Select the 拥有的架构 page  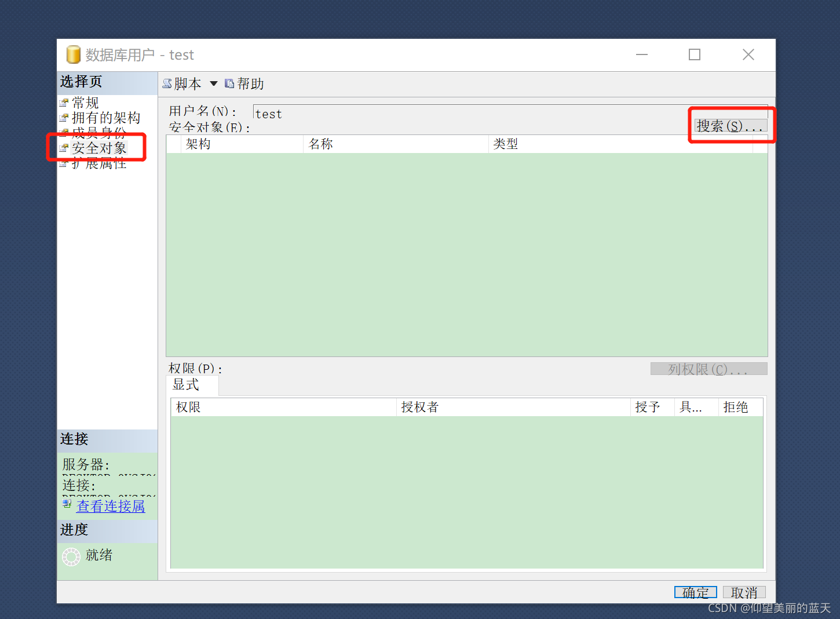[106, 118]
